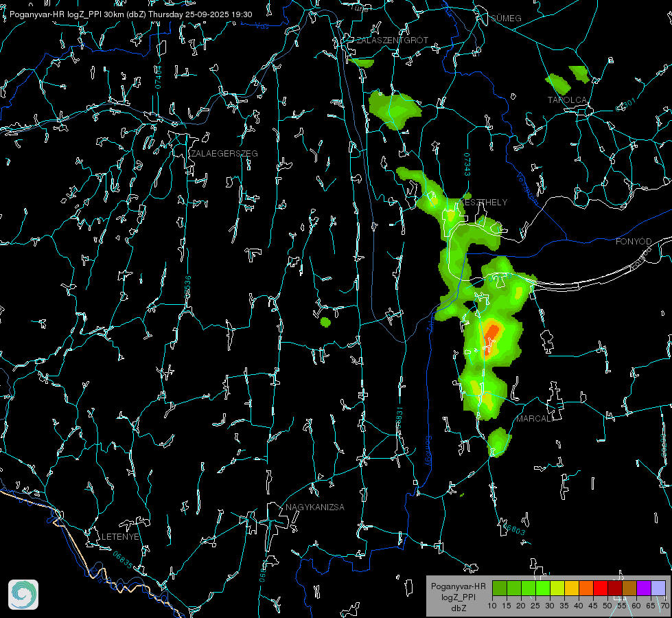The image size is (672, 618).
Task: Click the MARCALI town label
Action: click(535, 419)
